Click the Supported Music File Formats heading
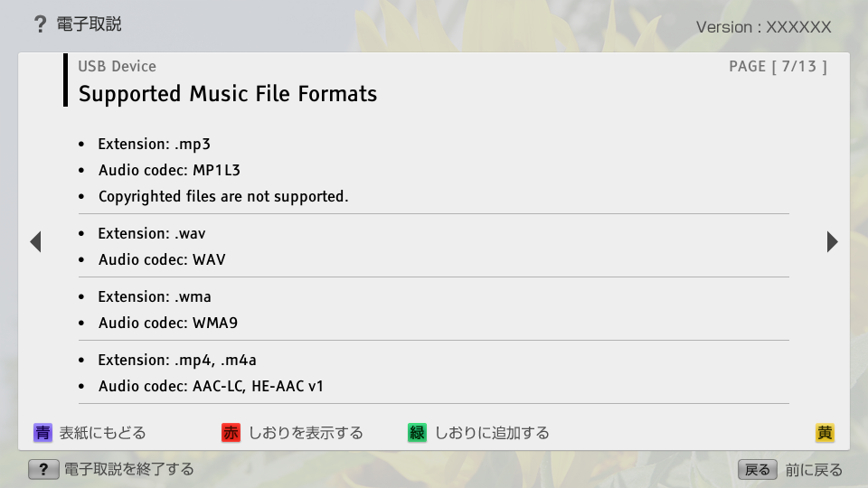This screenshot has height=488, width=868. [228, 94]
